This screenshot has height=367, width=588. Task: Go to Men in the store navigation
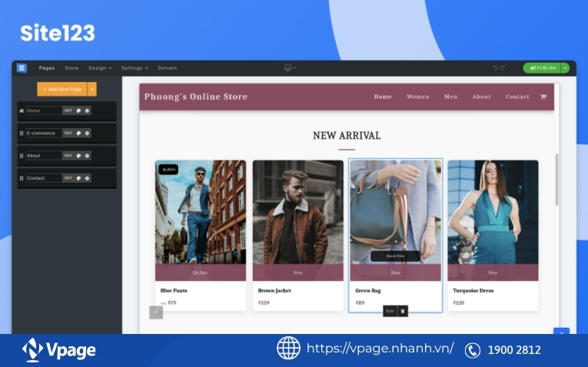450,97
